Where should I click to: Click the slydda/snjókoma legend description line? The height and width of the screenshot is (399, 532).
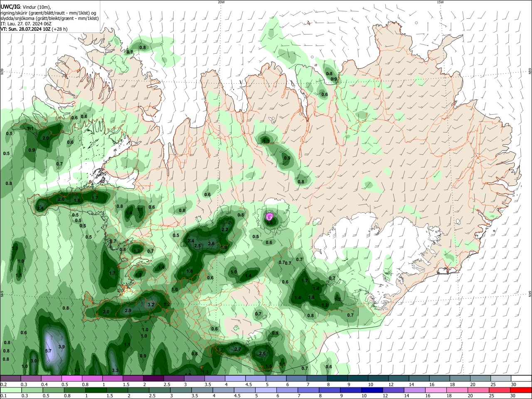click(x=49, y=18)
